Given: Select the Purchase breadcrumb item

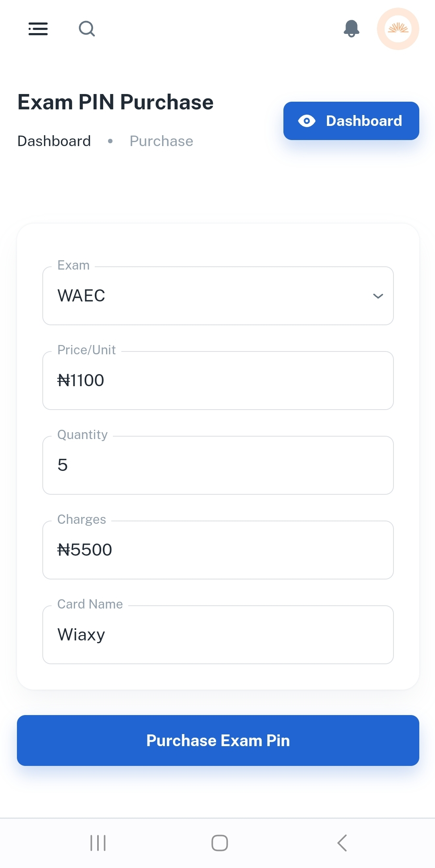Looking at the screenshot, I should [161, 141].
